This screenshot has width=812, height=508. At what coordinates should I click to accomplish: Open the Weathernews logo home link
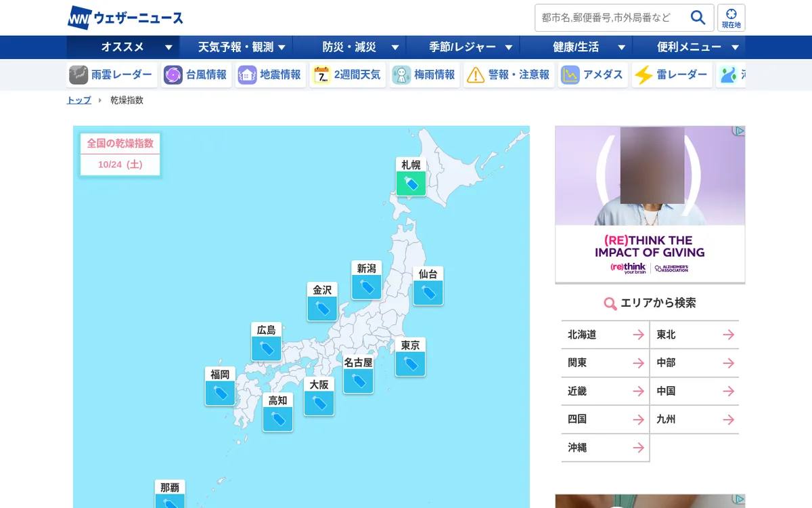coord(125,18)
